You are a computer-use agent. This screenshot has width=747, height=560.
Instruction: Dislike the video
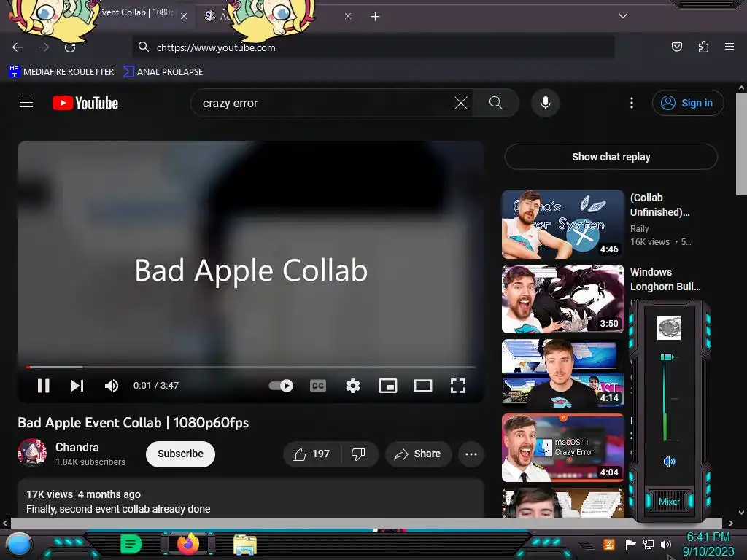click(359, 454)
